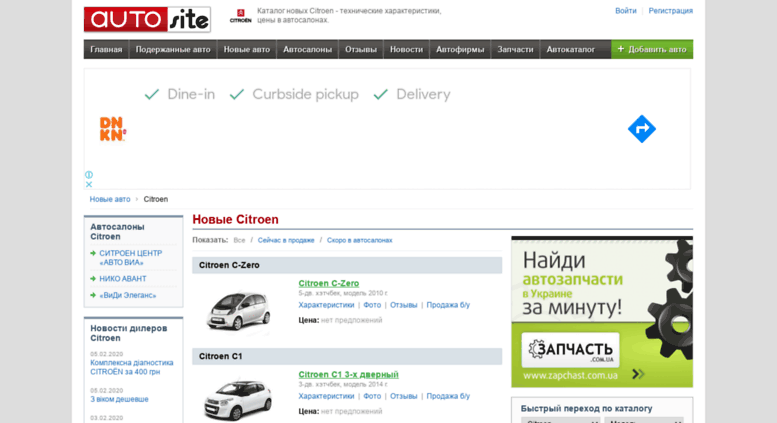777x423 pixels.
Task: Open news З віком дешевше
Action: pyautogui.click(x=119, y=399)
